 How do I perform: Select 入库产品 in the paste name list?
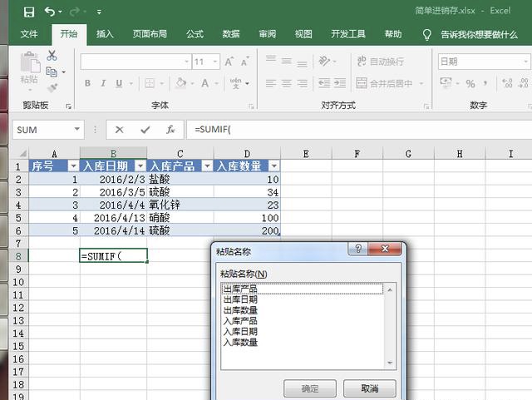coord(240,320)
